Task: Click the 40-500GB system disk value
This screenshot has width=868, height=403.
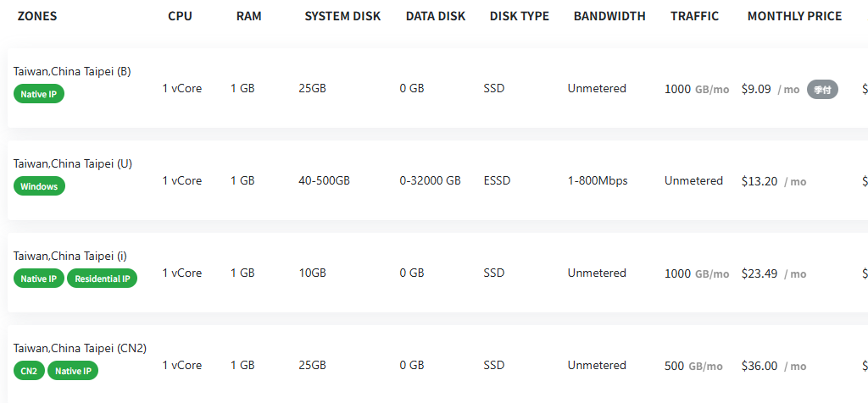Action: pos(324,181)
